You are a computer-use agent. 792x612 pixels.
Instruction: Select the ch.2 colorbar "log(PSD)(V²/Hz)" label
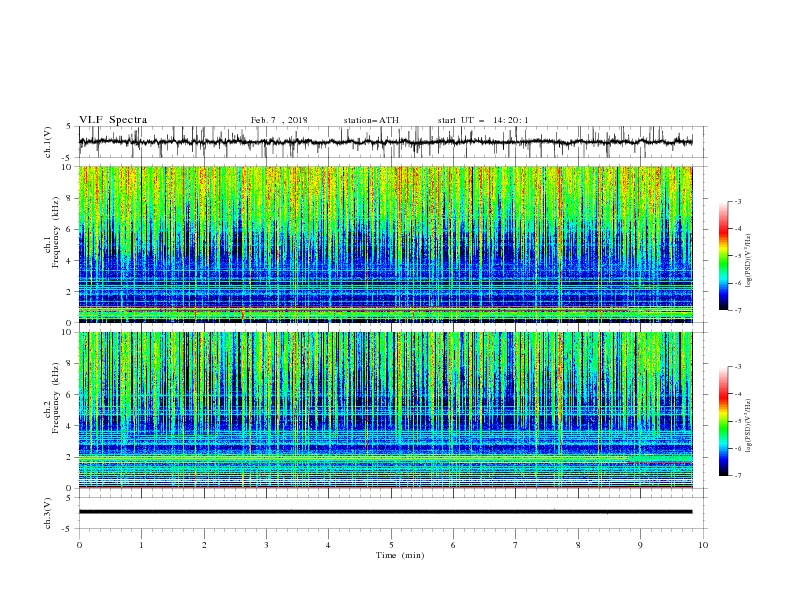click(749, 426)
